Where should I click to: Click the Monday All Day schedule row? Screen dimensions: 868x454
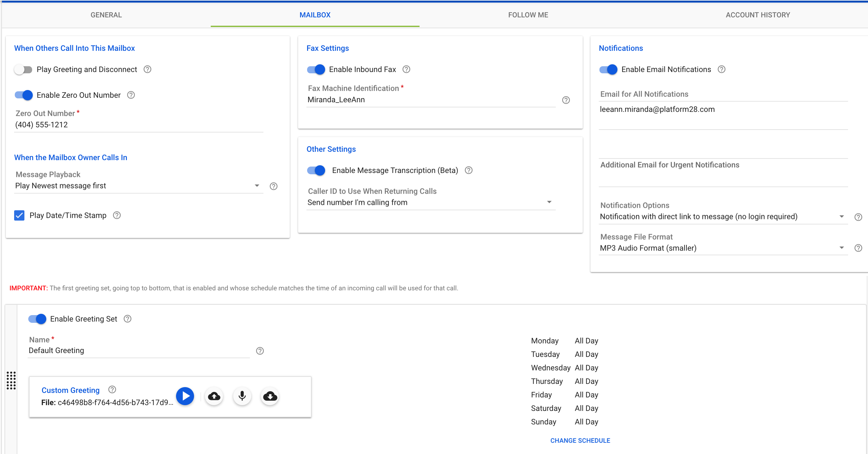pyautogui.click(x=564, y=341)
